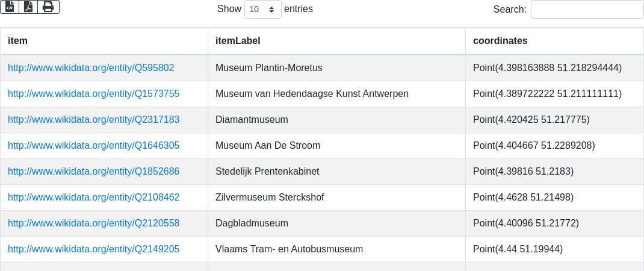Screen dimensions: 644x271
Task: Click the Museum Aan De Stroom cell
Action: pyautogui.click(x=268, y=146)
